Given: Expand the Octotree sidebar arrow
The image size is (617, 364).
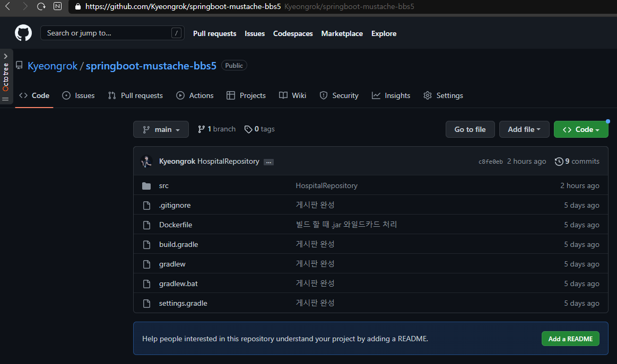Looking at the screenshot, I should coord(5,56).
